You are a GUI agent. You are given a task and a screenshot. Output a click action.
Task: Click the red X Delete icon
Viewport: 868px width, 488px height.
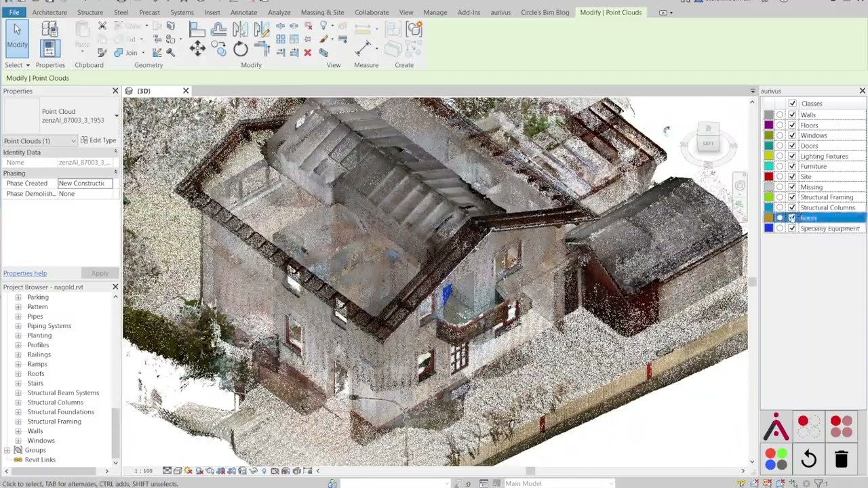307,52
